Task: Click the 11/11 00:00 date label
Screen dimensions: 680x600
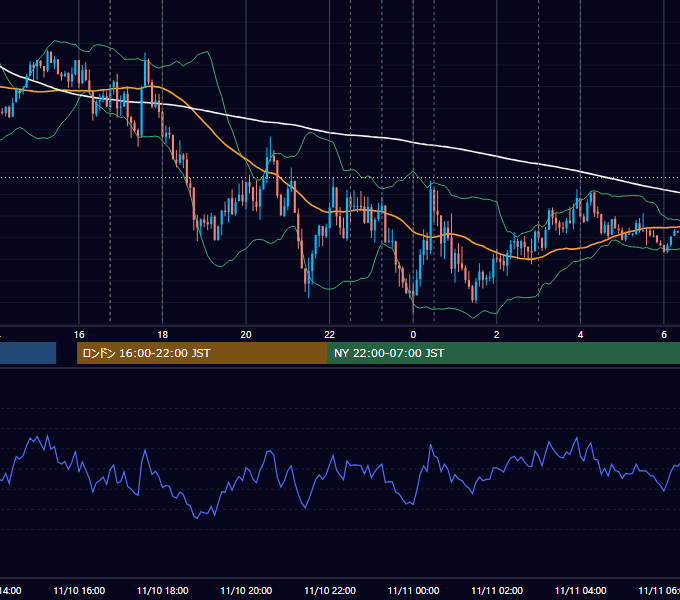Action: point(413,590)
